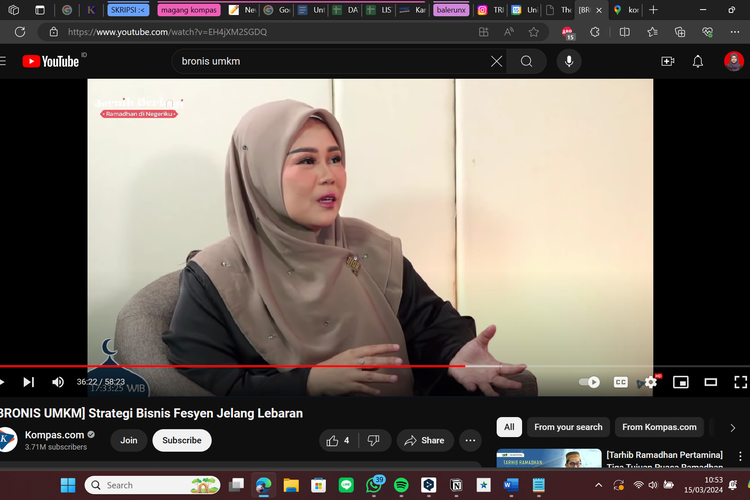Close the current YouTube tab

[x=599, y=10]
